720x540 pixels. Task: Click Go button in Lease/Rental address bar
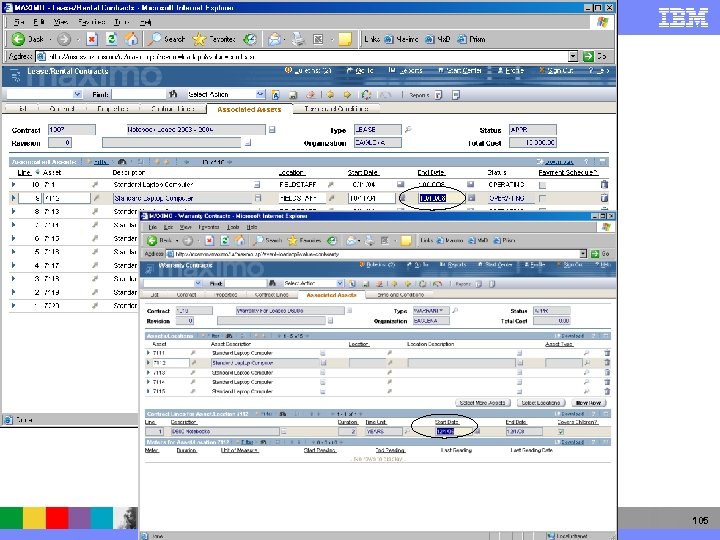[596, 56]
